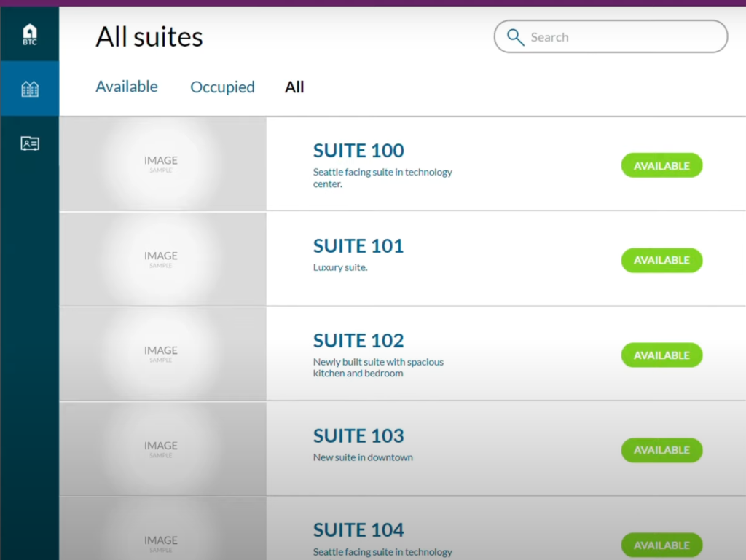
Task: Open the contacts card icon in sidebar
Action: pos(29,143)
